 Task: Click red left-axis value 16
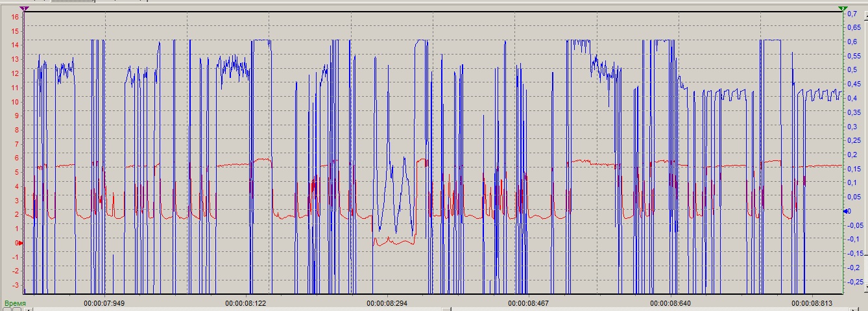(x=15, y=16)
